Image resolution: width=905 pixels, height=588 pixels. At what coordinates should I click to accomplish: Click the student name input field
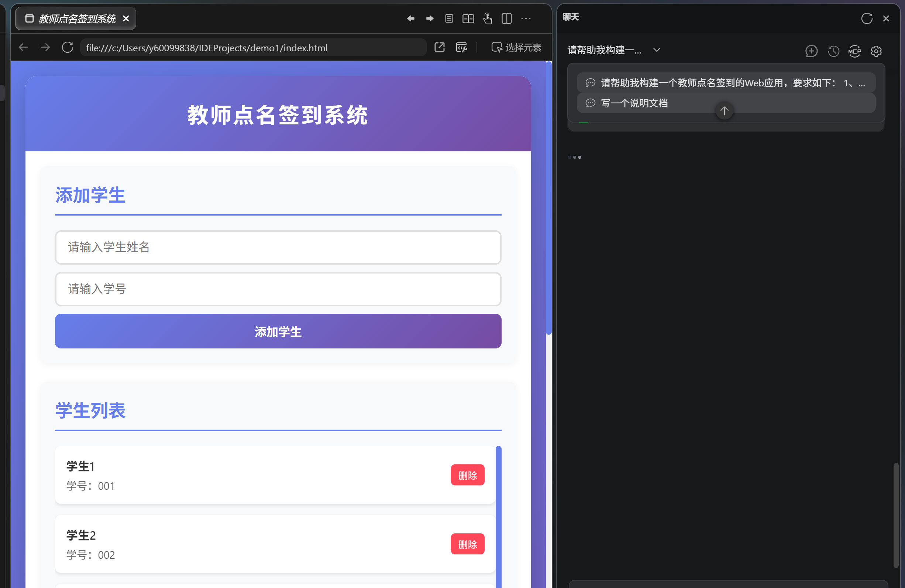[x=278, y=247]
